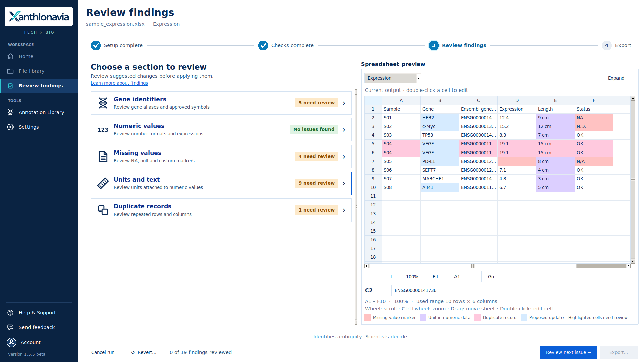Open Learn more about findings link

click(x=119, y=83)
